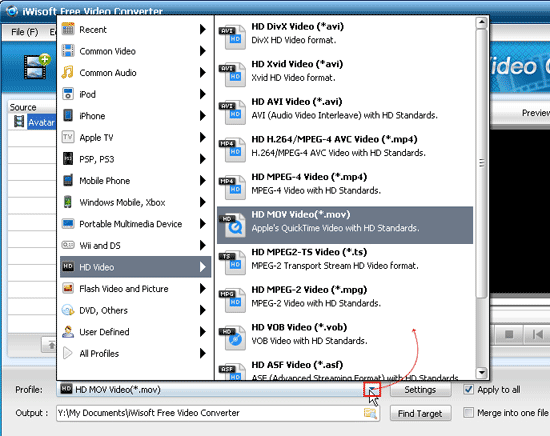Click the iPhone device icon
The width and height of the screenshot is (550, 436).
coord(68,115)
